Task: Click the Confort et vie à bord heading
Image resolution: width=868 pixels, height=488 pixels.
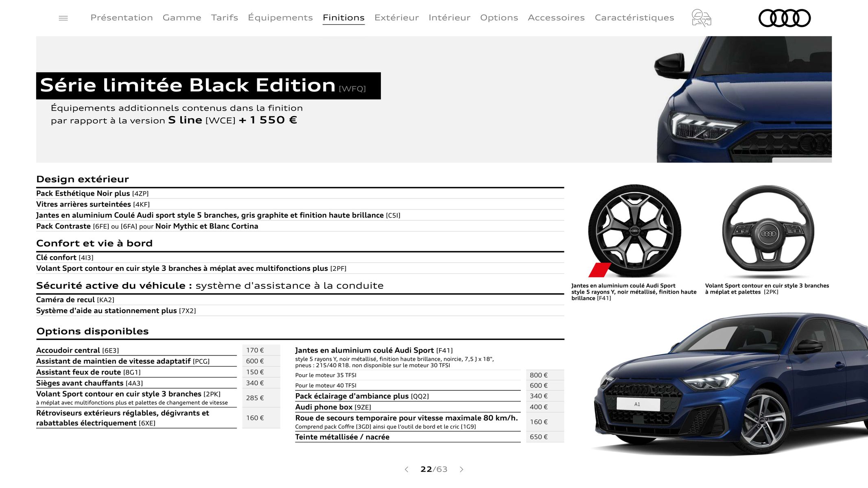Action: coord(94,243)
